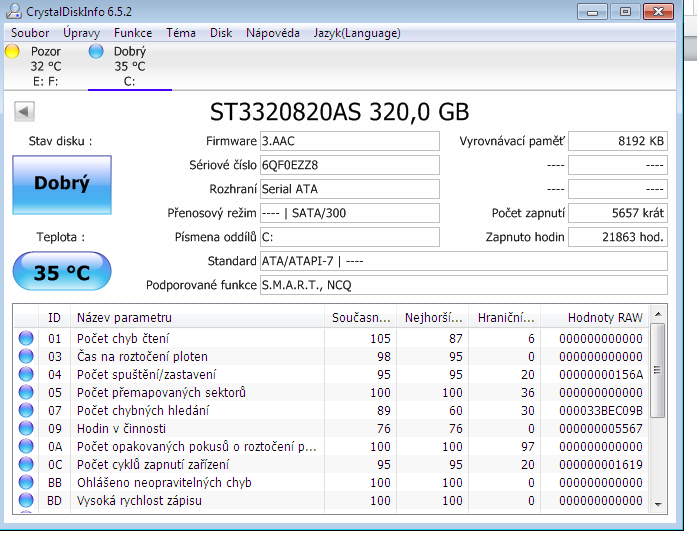The image size is (697, 535).
Task: Click RAW value 00000000156A
Action: click(x=601, y=374)
